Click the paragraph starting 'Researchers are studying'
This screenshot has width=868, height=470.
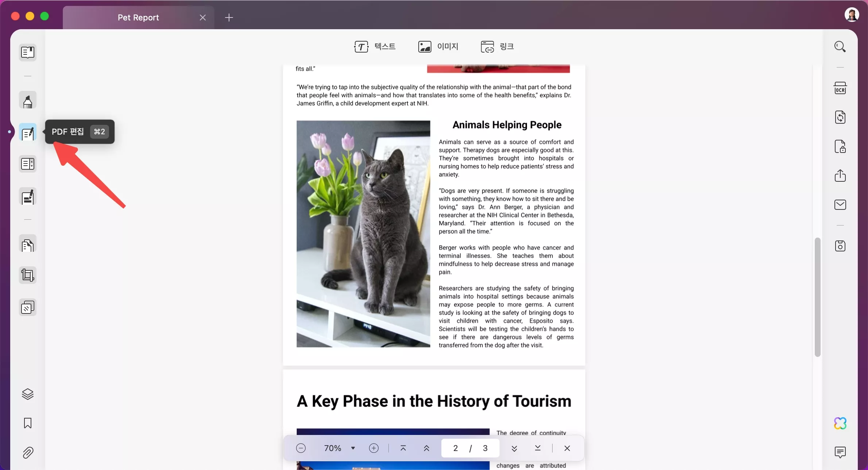pyautogui.click(x=506, y=317)
